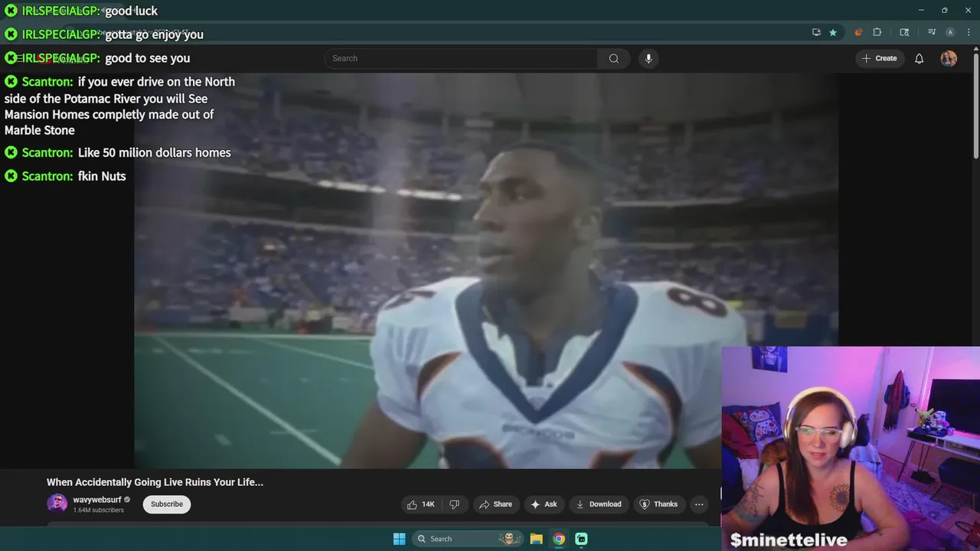Open the green streaming app taskbar icon
980x551 pixels.
tap(581, 539)
